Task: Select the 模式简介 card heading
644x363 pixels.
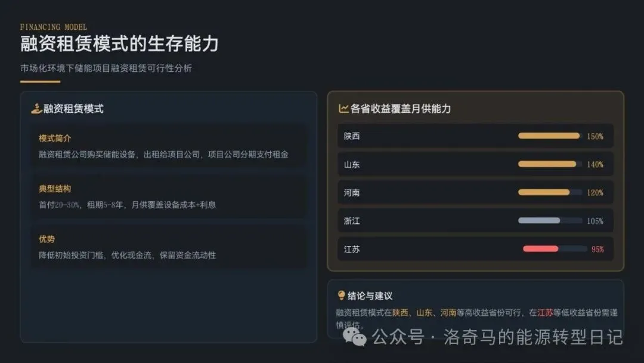Action: pos(55,139)
